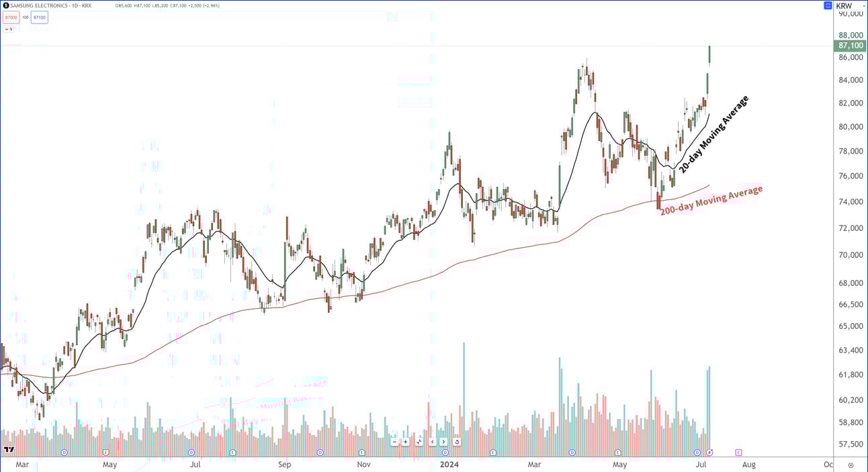Click the Nov label on time axis
868x472 pixels.
[x=363, y=465]
